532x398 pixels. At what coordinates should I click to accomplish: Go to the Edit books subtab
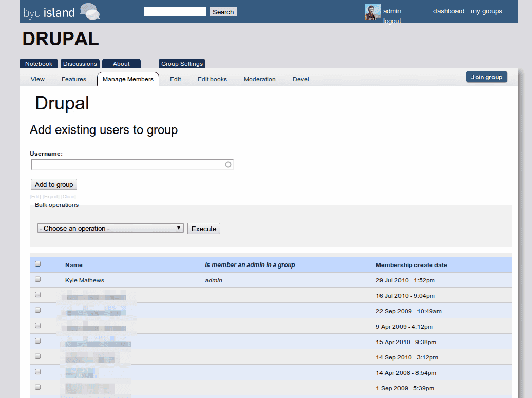(x=212, y=79)
